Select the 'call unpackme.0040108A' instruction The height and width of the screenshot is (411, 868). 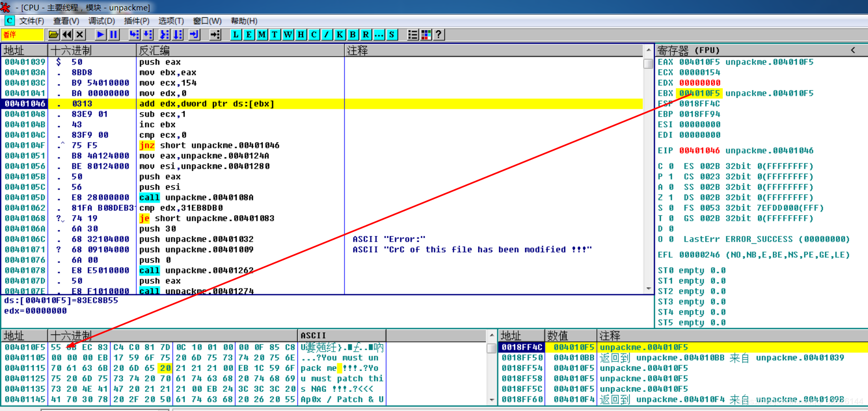[x=196, y=197]
